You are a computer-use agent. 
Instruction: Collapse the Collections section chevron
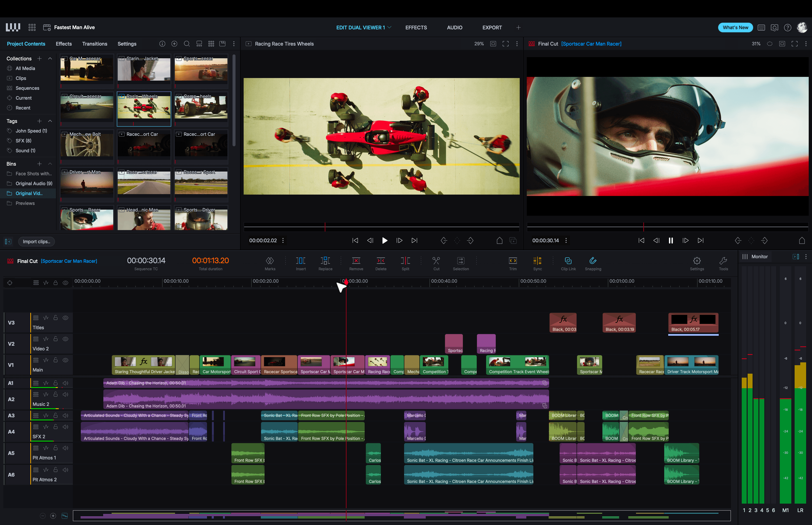pyautogui.click(x=50, y=58)
